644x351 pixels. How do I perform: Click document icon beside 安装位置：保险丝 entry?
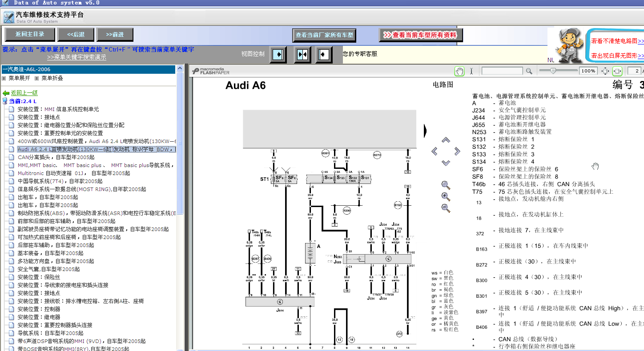(x=12, y=277)
